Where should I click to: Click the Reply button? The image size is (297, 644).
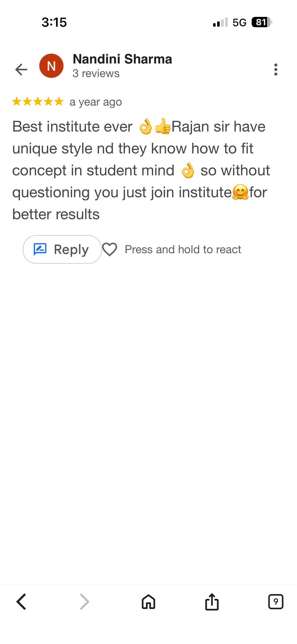point(62,249)
